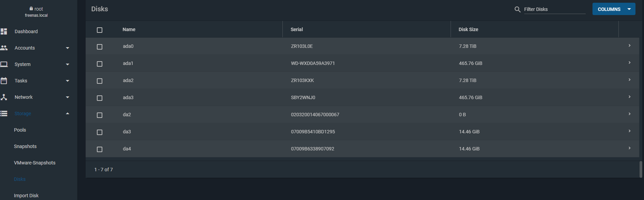Toggle the select-all disks checkbox
The image size is (644, 200).
coord(100,30)
